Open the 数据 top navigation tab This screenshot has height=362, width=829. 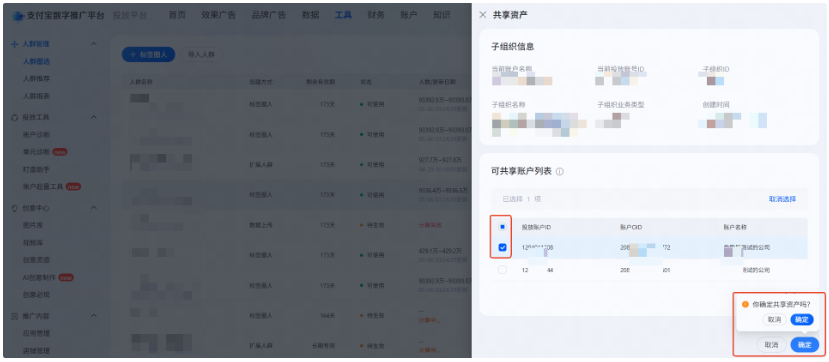coord(310,15)
